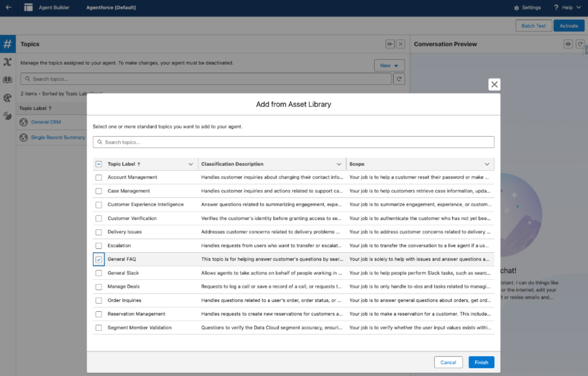Screen dimensions: 588x376
Task: Click the Finish button
Action: pos(481,362)
